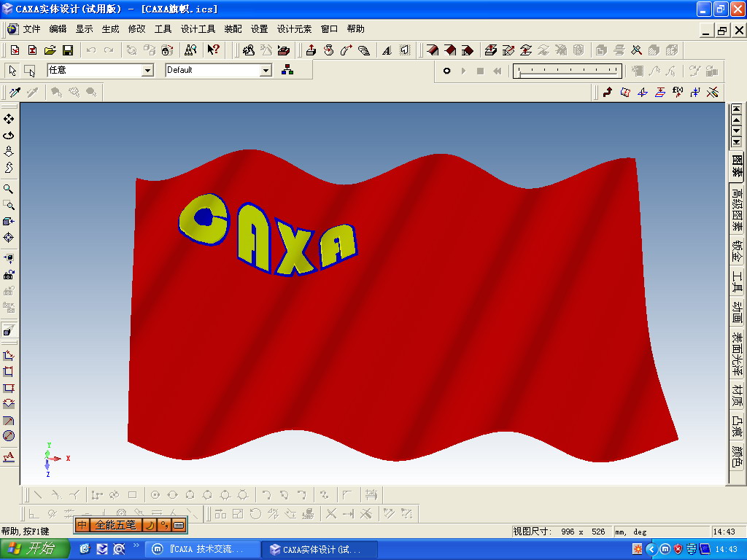The image size is (747, 560).
Task: Click the catalog tab scroll-down arrow
Action: [x=737, y=131]
